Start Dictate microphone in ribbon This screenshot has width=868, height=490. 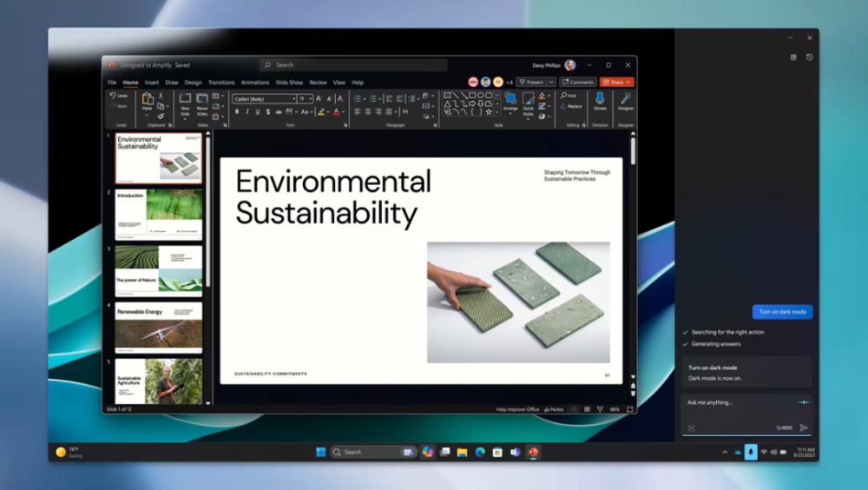coord(600,101)
